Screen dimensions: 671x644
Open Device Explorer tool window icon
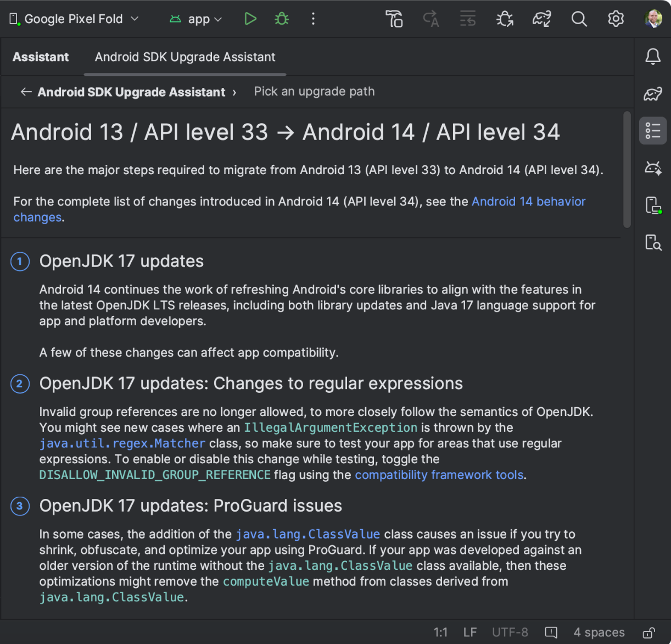(653, 242)
